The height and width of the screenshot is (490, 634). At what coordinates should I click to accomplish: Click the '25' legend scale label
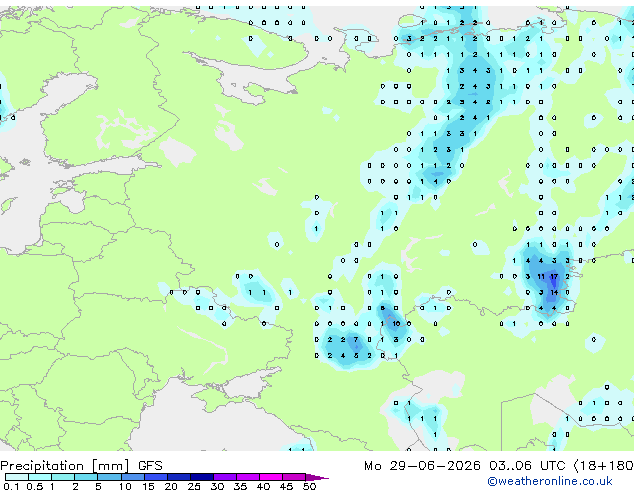194,486
